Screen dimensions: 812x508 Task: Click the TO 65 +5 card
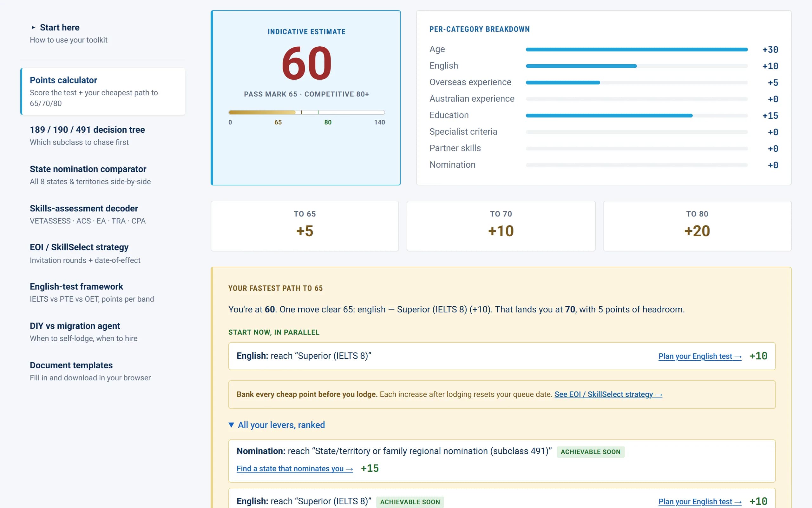click(x=305, y=226)
